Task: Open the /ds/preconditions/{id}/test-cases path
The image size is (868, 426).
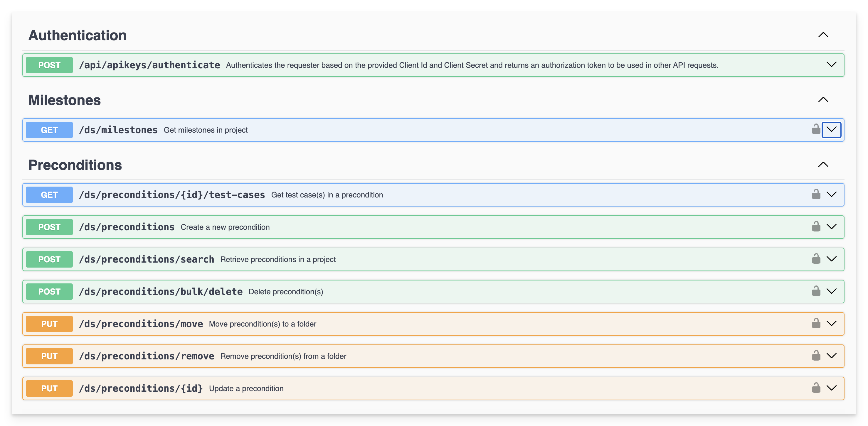Action: tap(172, 195)
